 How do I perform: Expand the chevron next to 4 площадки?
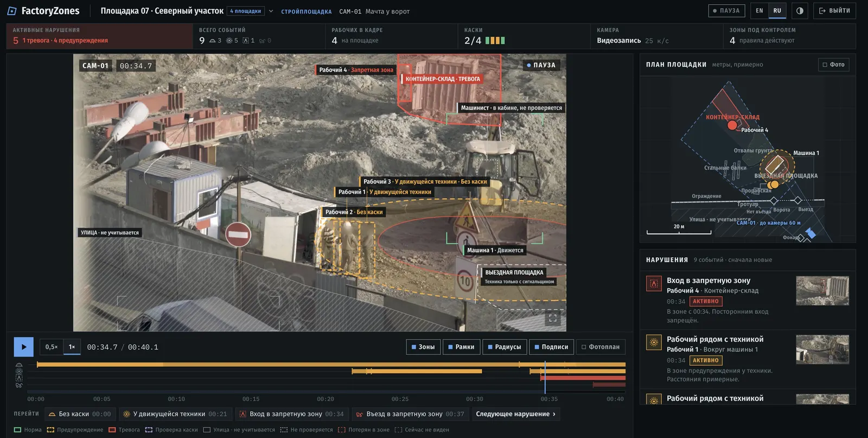point(271,11)
